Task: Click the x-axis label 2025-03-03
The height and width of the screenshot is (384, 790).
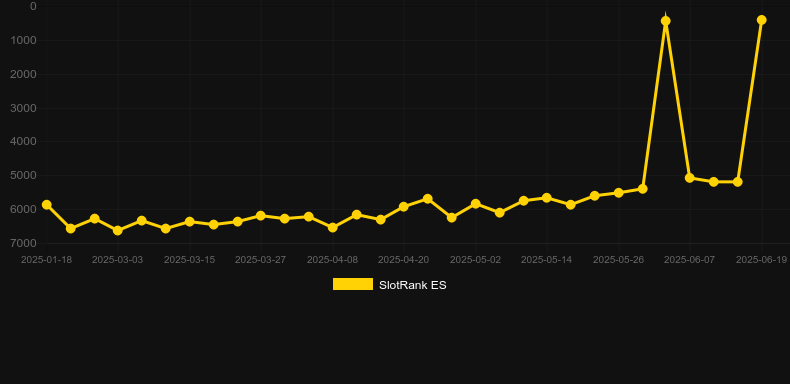Action: [117, 260]
